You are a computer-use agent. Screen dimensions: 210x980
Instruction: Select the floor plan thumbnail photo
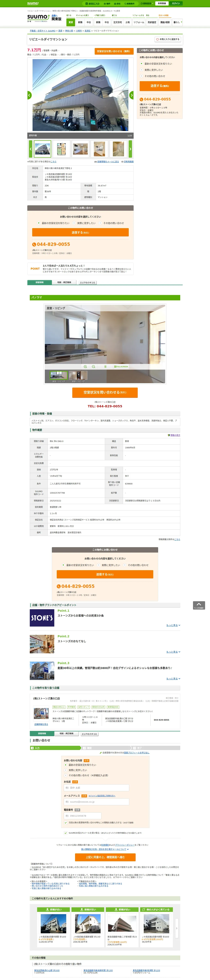coord(61,149)
